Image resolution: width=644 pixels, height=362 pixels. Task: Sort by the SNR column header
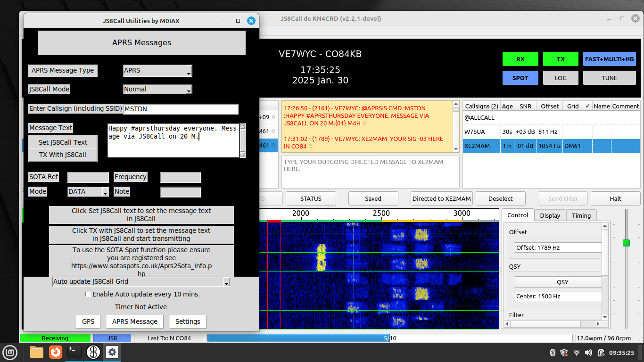[x=525, y=106]
